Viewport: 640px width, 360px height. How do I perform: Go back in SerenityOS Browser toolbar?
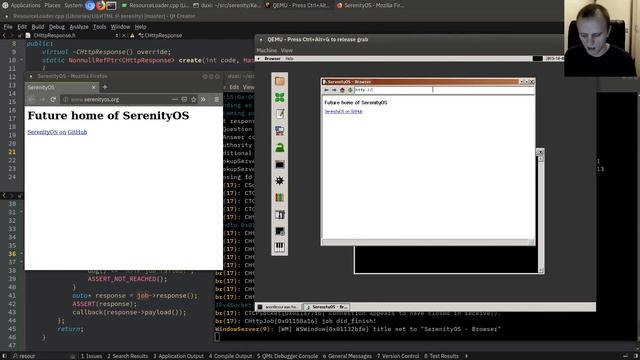pos(326,90)
